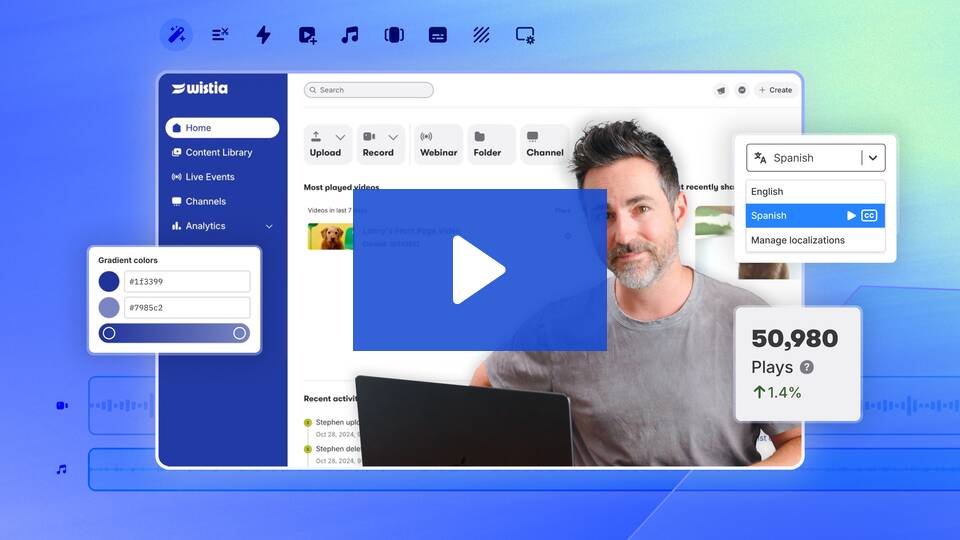Click the Webinar button
This screenshot has height=540, width=960.
click(x=438, y=144)
